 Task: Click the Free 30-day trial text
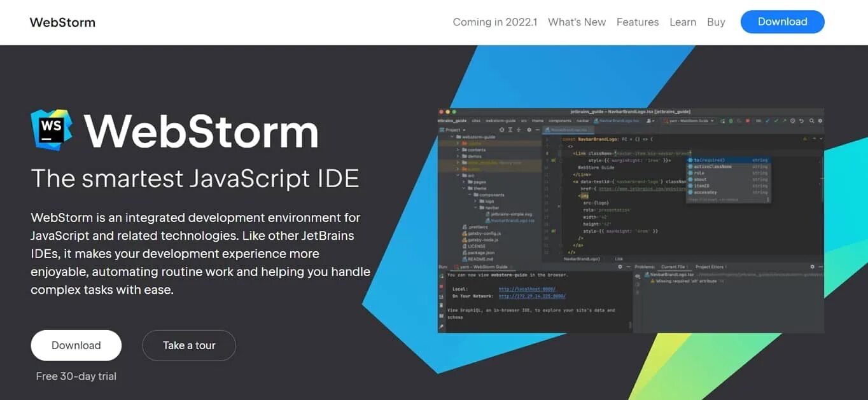pos(76,376)
